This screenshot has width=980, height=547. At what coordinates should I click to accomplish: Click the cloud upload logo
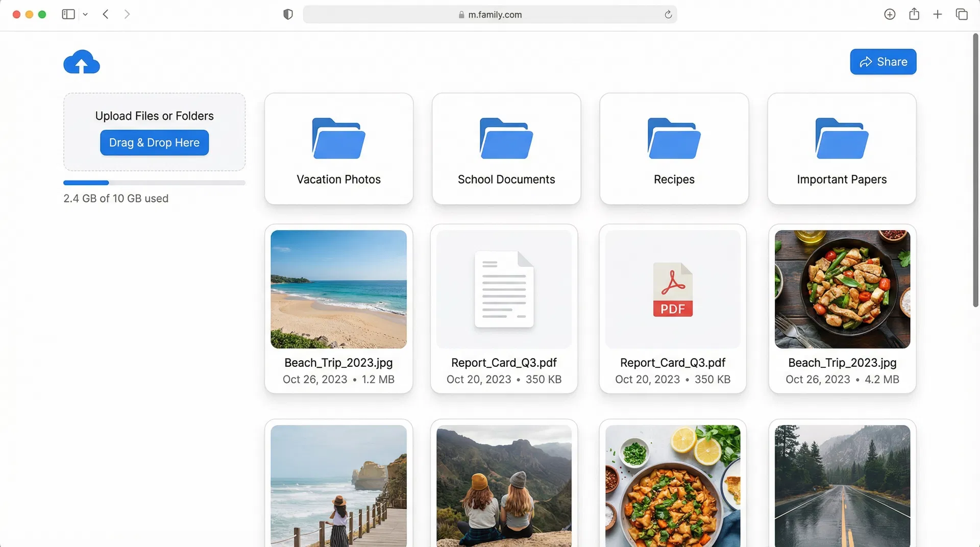click(x=82, y=62)
